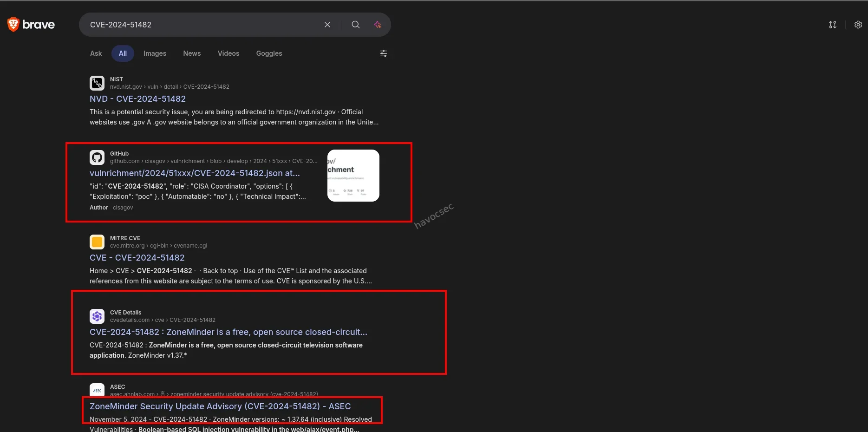Screen dimensions: 868x432
Task: Click the ASEC site name label
Action: (x=117, y=387)
